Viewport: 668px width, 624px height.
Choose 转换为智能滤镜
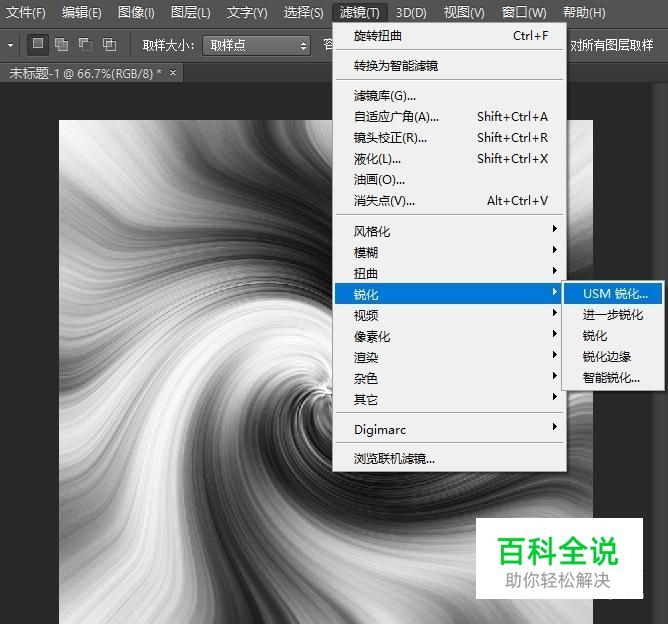tap(449, 65)
